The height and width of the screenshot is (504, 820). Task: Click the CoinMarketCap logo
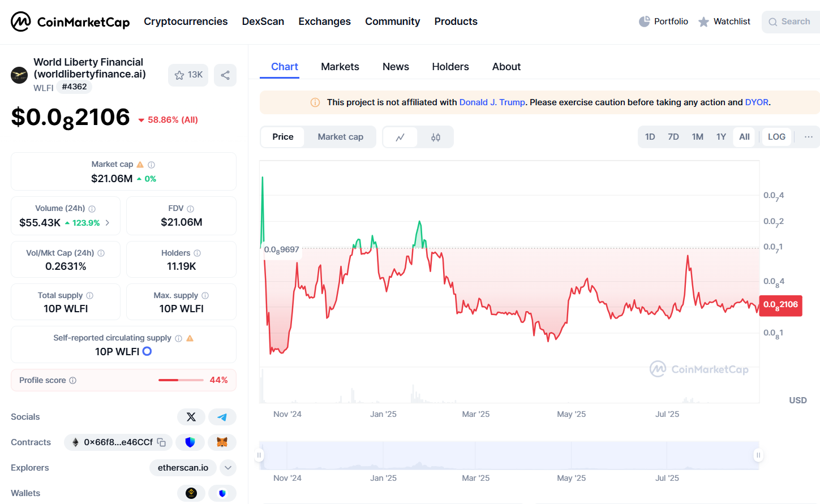coord(70,21)
